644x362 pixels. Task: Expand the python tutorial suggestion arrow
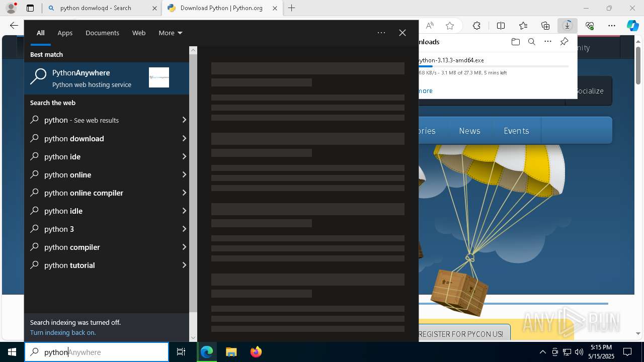pyautogui.click(x=184, y=265)
